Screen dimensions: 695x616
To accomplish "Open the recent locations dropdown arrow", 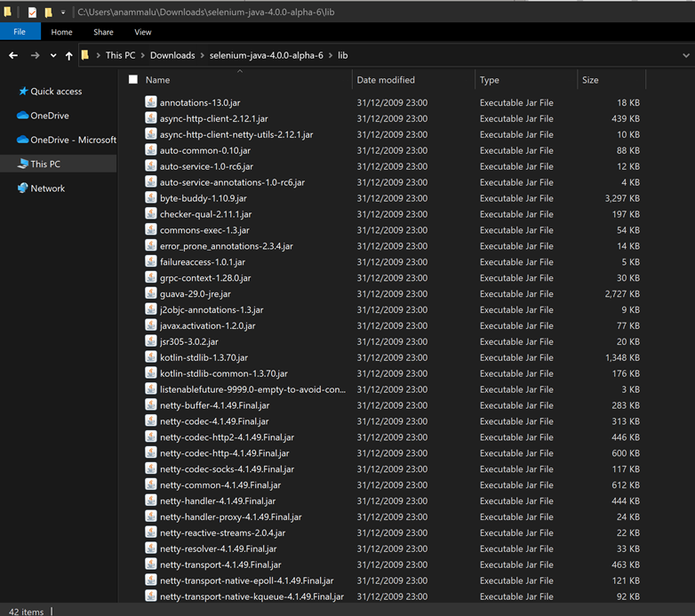I will coord(53,56).
